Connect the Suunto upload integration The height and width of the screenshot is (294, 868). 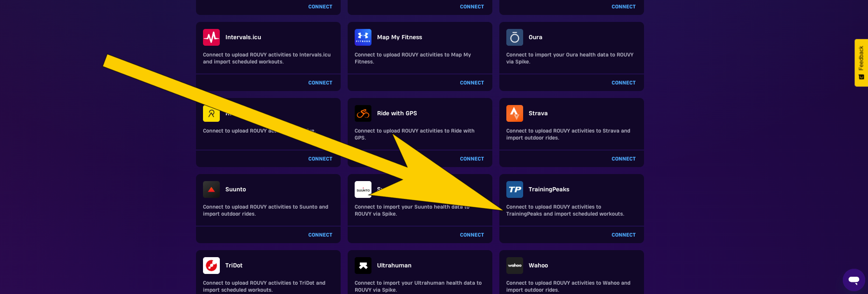pyautogui.click(x=320, y=235)
